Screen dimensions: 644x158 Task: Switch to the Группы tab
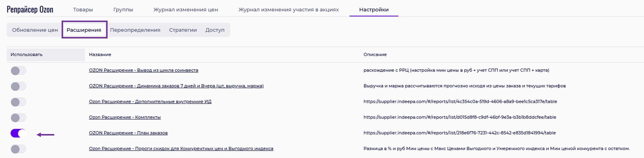pos(123,9)
